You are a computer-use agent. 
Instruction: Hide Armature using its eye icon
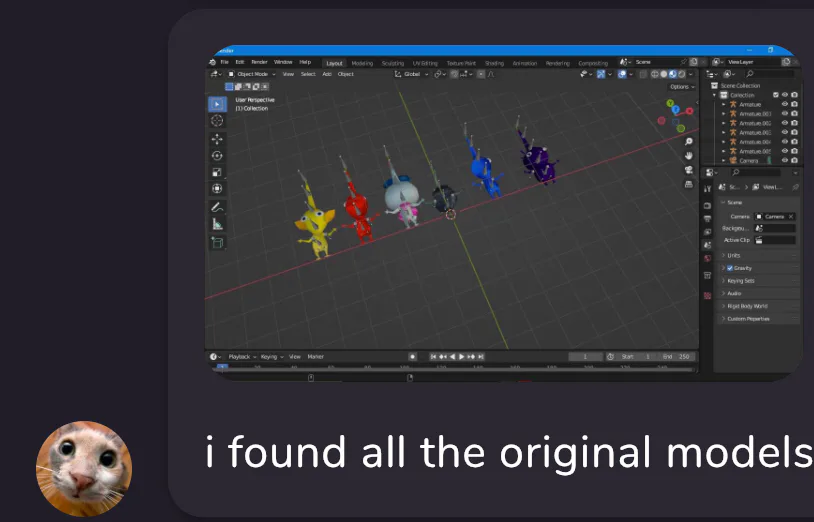pyautogui.click(x=785, y=104)
